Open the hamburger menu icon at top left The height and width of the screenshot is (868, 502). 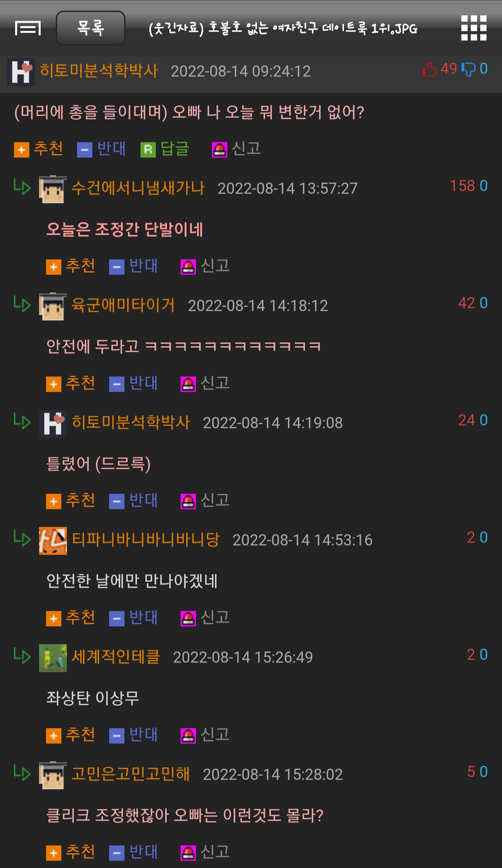pos(28,28)
